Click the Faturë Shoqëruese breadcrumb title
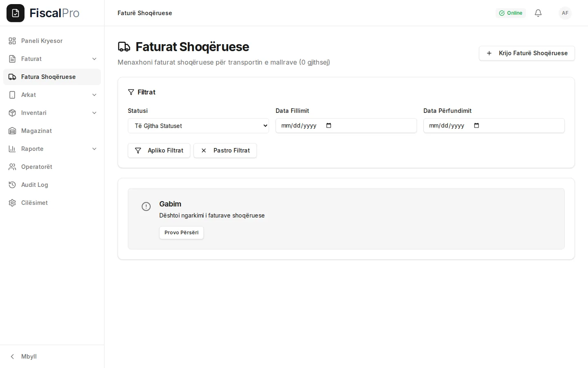 point(145,13)
